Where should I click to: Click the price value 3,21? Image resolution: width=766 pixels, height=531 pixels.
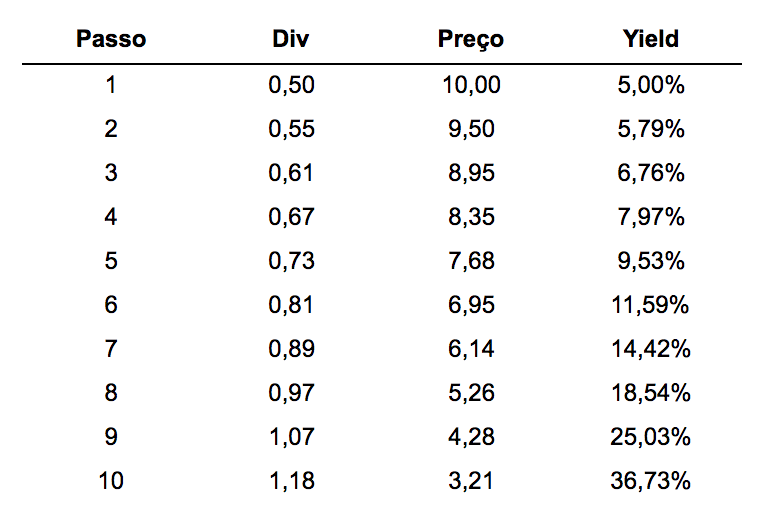click(x=471, y=481)
